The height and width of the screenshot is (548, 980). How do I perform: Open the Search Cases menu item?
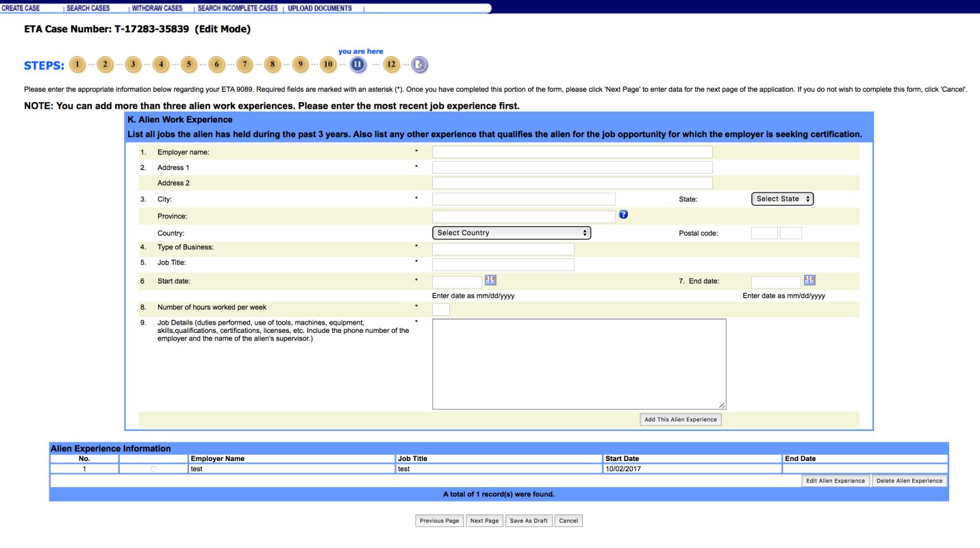coord(88,8)
